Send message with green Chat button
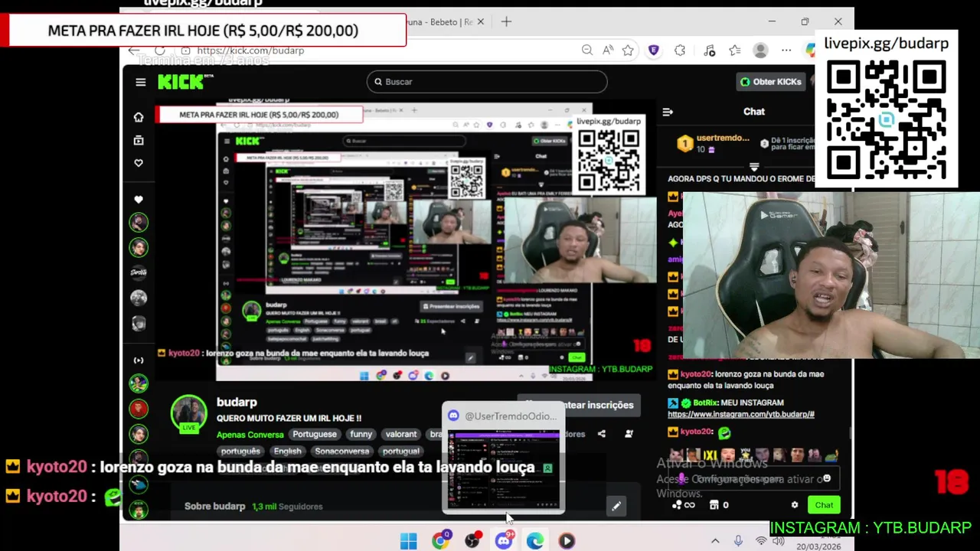Viewport: 980px width, 551px height. click(824, 505)
